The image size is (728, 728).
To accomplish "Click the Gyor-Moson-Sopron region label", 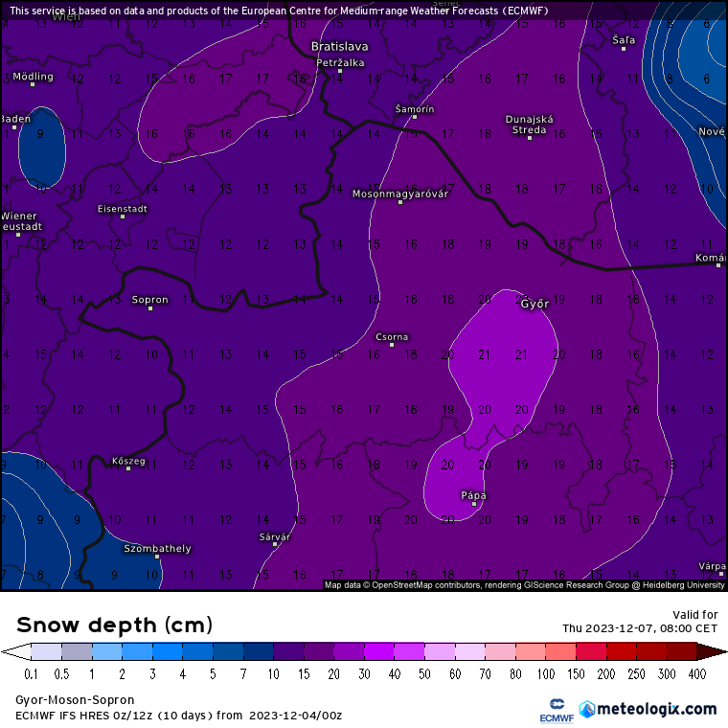I will point(75,700).
